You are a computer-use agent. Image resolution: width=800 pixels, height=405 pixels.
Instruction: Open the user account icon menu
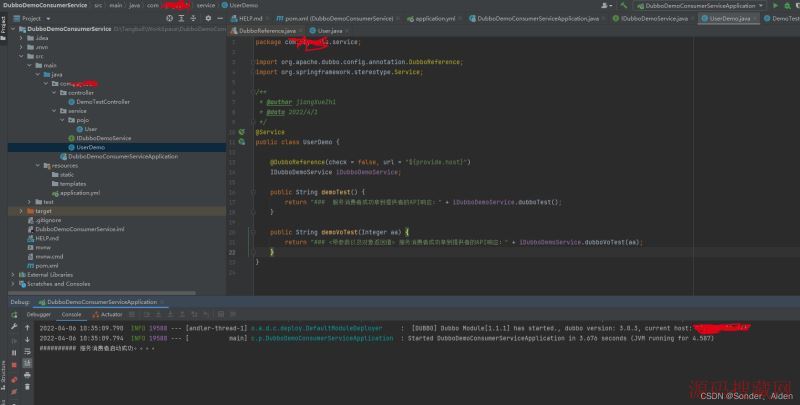click(x=606, y=6)
